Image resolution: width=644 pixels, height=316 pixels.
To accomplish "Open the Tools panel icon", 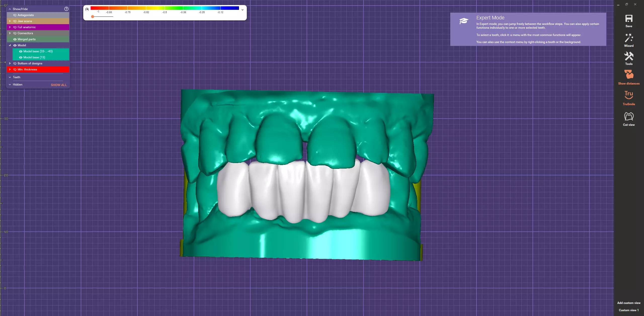I will 629,56.
